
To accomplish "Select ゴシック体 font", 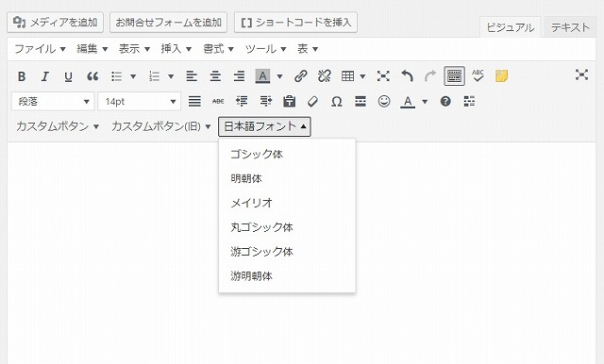I will tap(287, 155).
